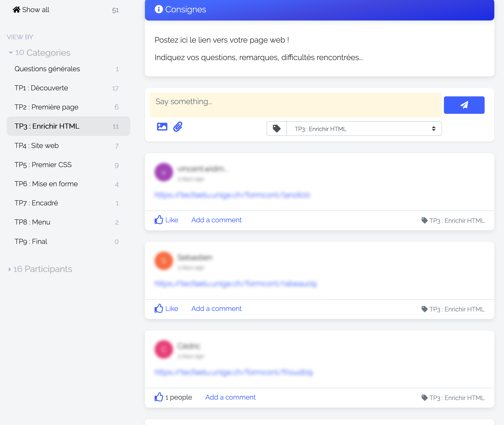Send the message with paper plane button
The height and width of the screenshot is (425, 504).
464,105
